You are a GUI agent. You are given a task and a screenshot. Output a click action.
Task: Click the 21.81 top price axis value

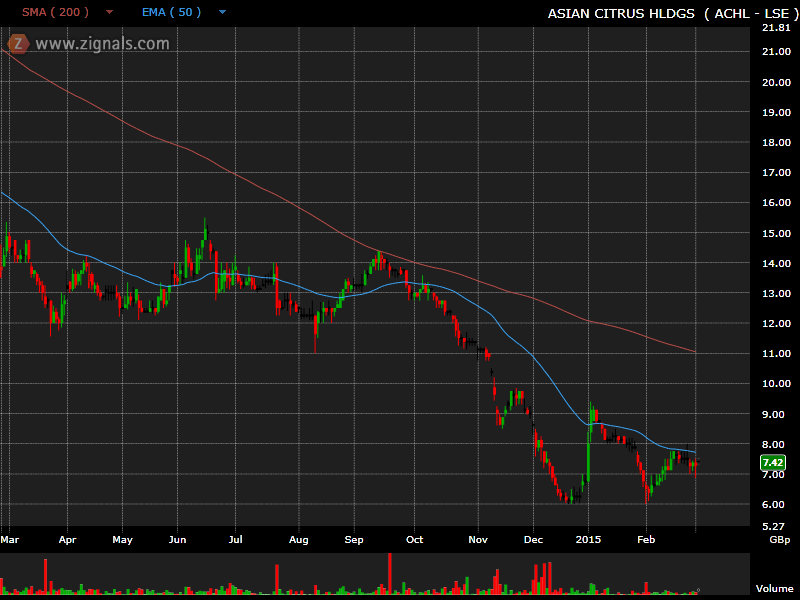point(776,27)
